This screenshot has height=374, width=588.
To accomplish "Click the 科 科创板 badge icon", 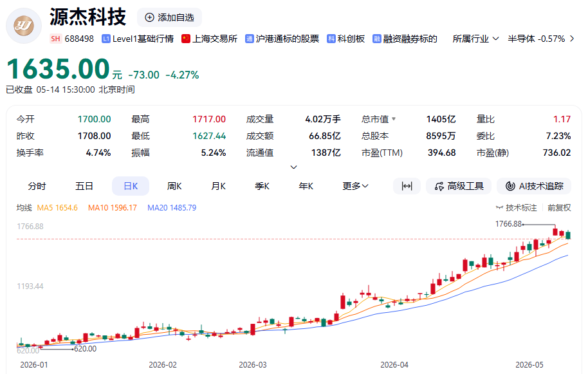I will point(331,39).
